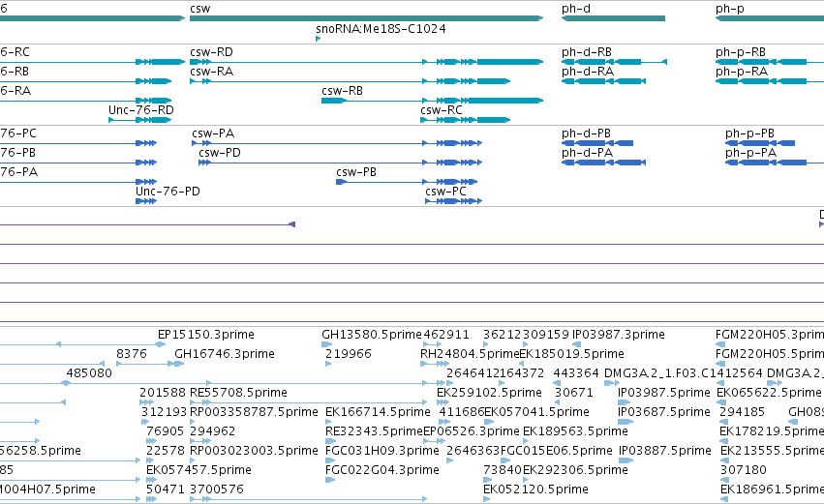Click the 76-PC protein label
The image size is (824, 504).
tap(18, 133)
